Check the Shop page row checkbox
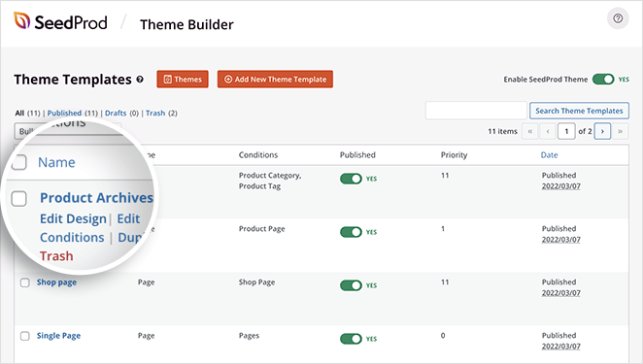This screenshot has width=643, height=364. [x=25, y=282]
